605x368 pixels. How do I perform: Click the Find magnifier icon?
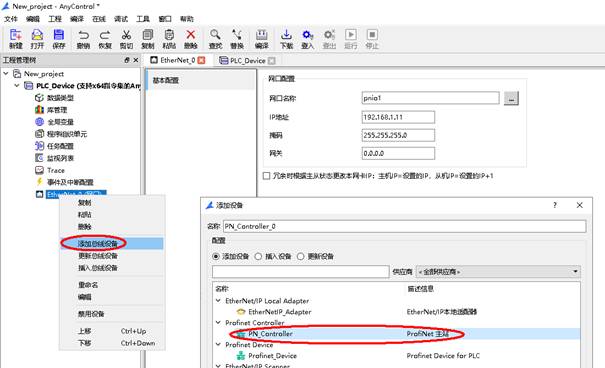(215, 35)
